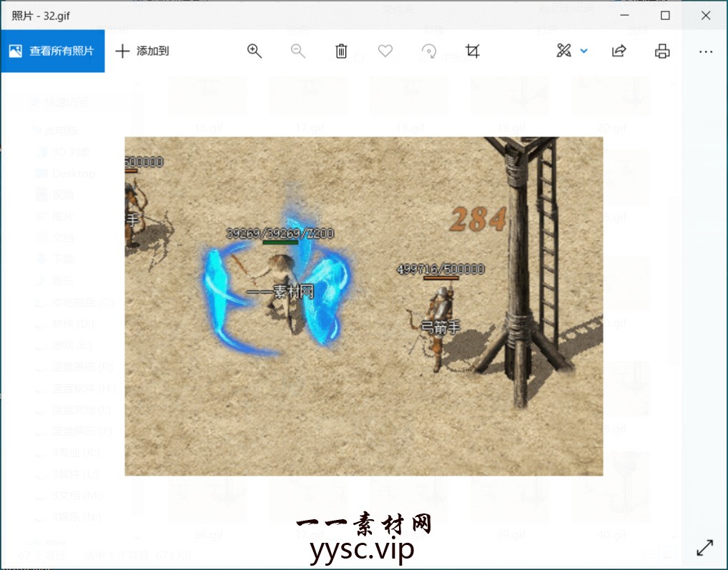
Task: Open the crop tool
Action: tap(473, 51)
